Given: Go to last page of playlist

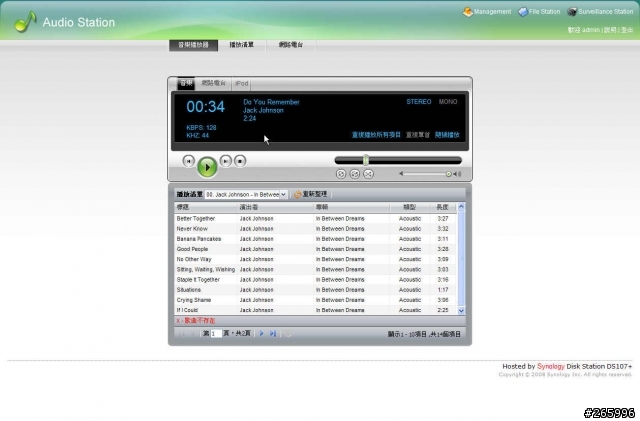Looking at the screenshot, I should [x=273, y=334].
